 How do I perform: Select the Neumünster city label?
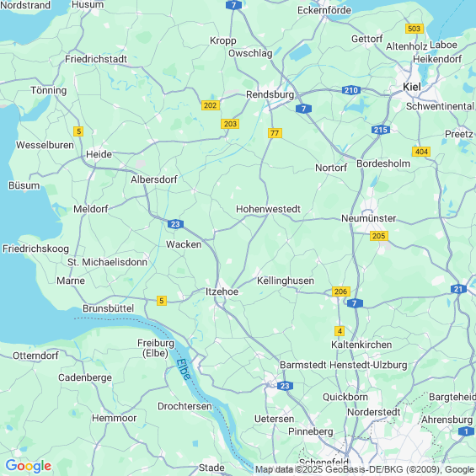pos(368,218)
